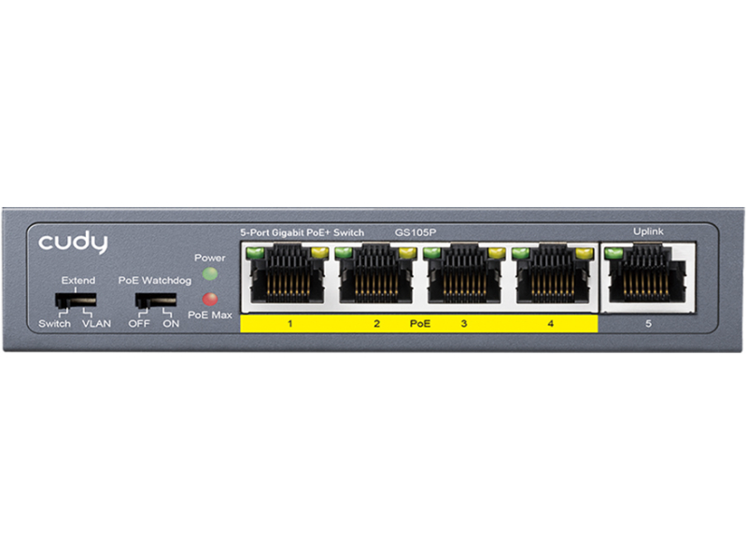Click the PoE text on yellow strip
The width and height of the screenshot is (747, 560).
coord(420,324)
